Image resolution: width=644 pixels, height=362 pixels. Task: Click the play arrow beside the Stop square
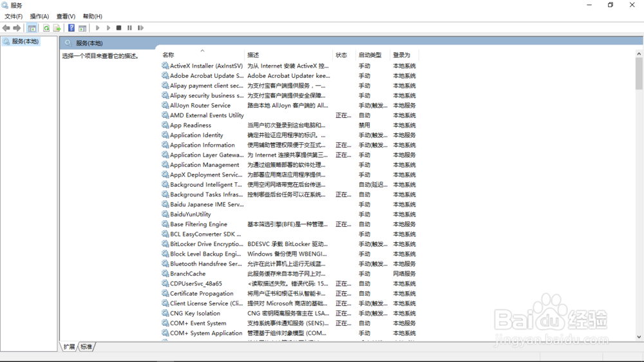108,28
